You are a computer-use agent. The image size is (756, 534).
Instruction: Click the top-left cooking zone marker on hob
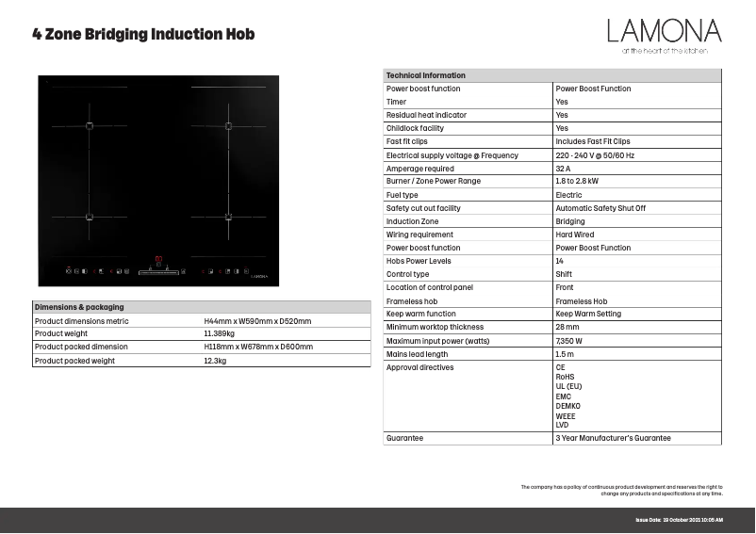tap(90, 126)
